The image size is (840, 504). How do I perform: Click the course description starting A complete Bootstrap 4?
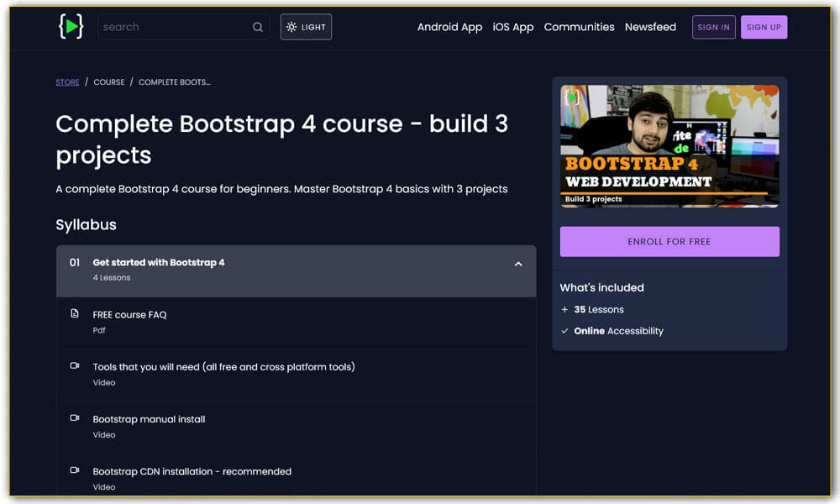pos(281,189)
